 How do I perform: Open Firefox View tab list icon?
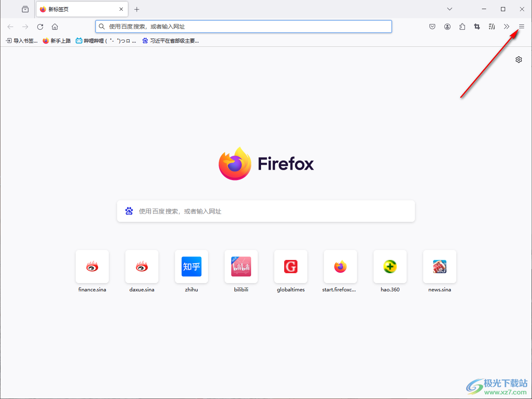[x=25, y=9]
